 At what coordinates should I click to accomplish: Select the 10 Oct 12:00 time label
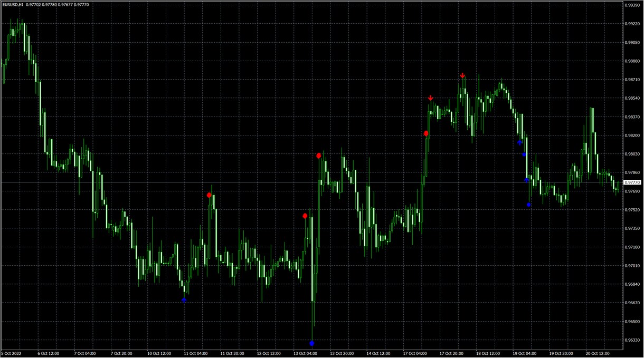click(159, 354)
